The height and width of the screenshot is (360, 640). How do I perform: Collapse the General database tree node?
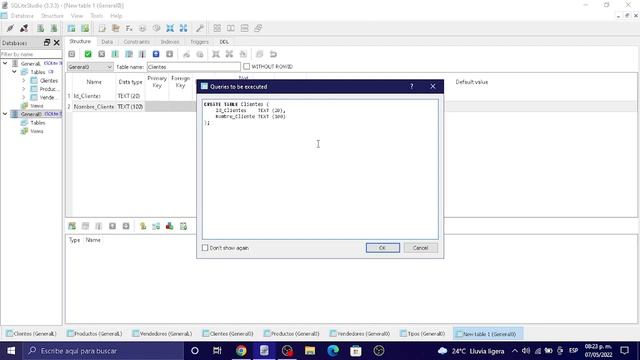pos(5,63)
